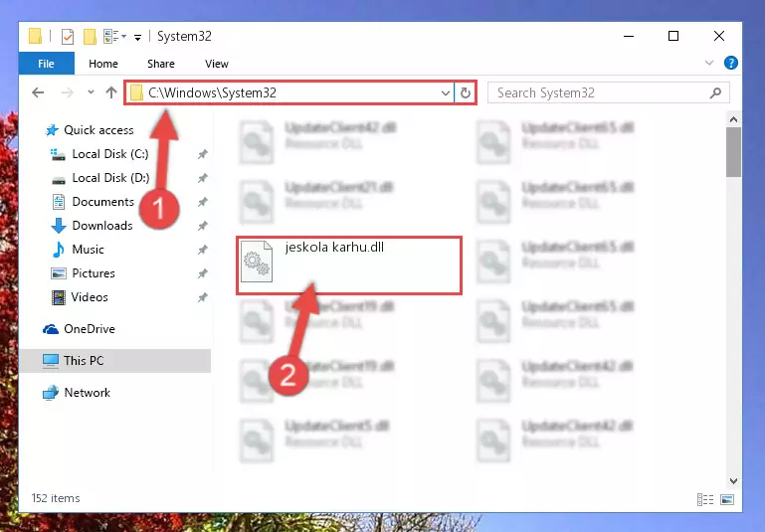Open the Customize Quick Access Toolbar dropdown arrow
Screen dimensions: 765x532
click(137, 37)
